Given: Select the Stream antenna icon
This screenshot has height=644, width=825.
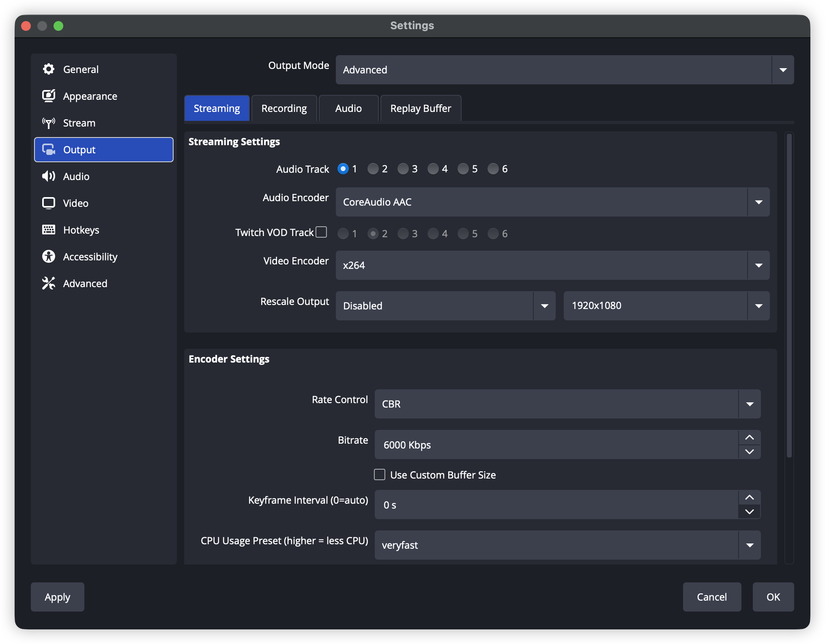Looking at the screenshot, I should coord(49,123).
